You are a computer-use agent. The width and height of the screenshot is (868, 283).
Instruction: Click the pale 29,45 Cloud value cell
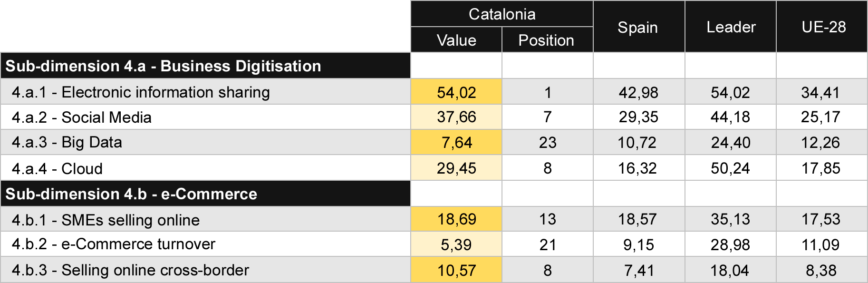tap(456, 168)
